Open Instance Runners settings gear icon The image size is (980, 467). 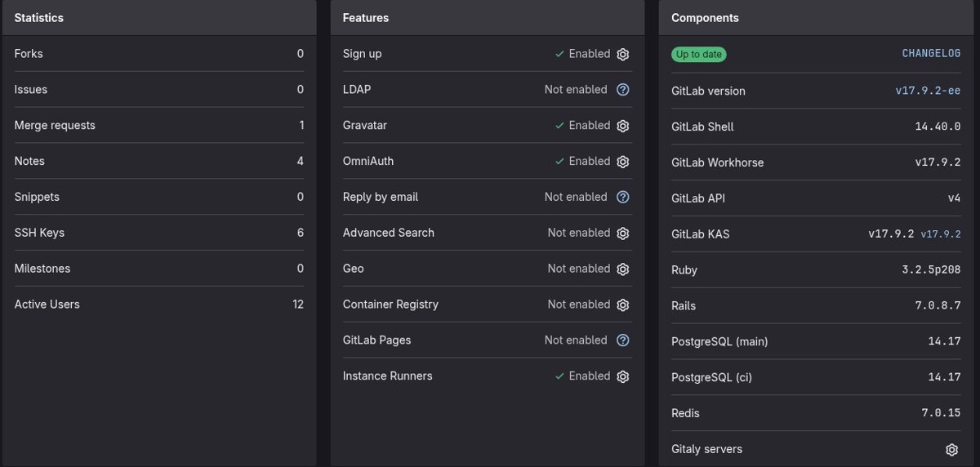[x=623, y=376]
